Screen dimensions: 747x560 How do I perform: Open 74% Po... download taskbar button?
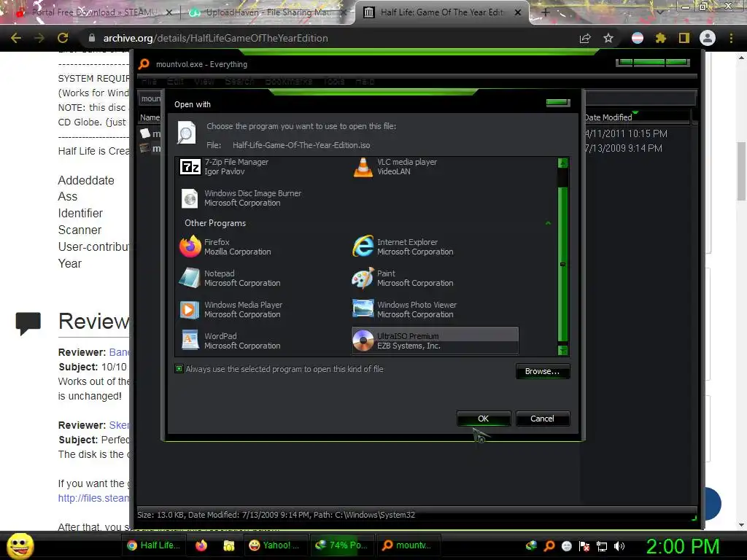click(341, 545)
